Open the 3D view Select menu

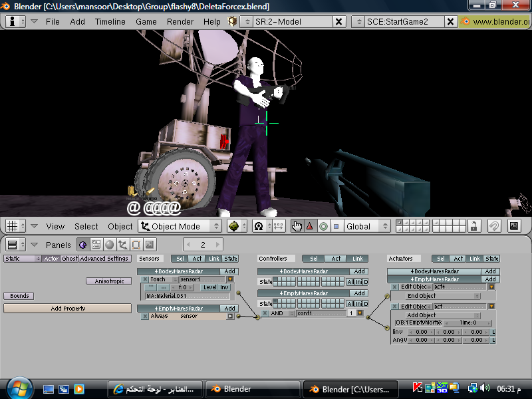[86, 226]
